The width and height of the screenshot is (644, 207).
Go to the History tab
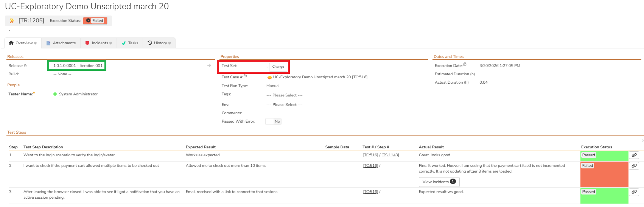tap(159, 43)
